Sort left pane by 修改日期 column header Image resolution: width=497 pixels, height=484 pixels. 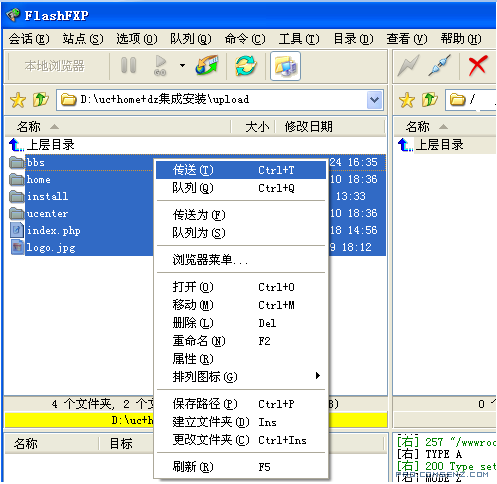click(330, 127)
